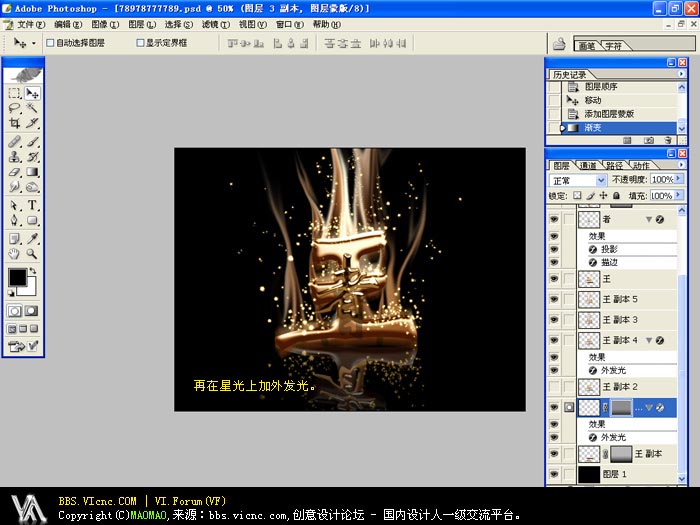Click the black foreground color swatch
The width and height of the screenshot is (700, 525).
point(18,277)
